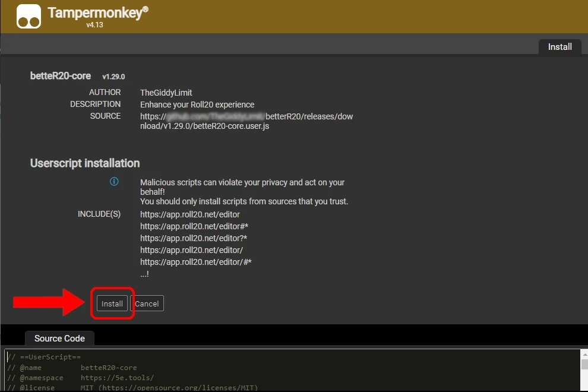Click the betteR20-core script title
588x392 pixels.
(x=61, y=76)
